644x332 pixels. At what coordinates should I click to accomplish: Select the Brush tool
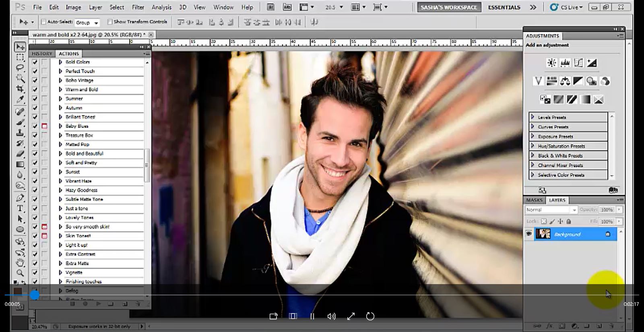(20, 122)
